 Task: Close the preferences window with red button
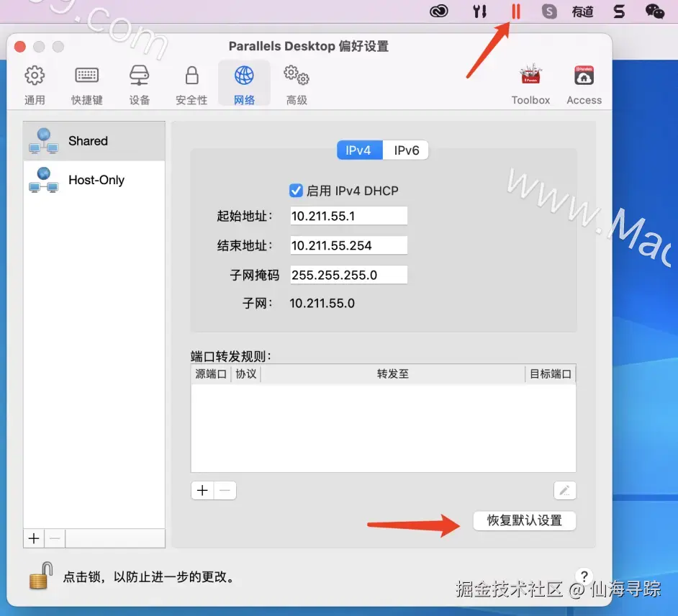click(20, 46)
